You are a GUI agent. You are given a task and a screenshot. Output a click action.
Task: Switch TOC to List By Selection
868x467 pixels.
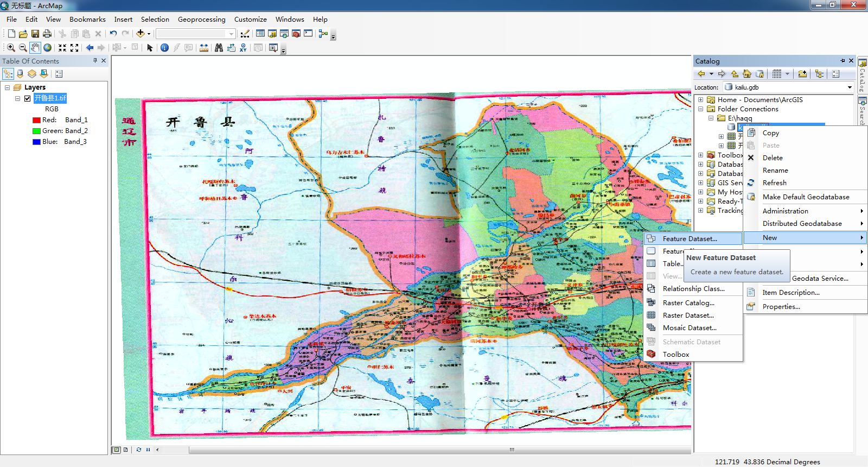44,74
